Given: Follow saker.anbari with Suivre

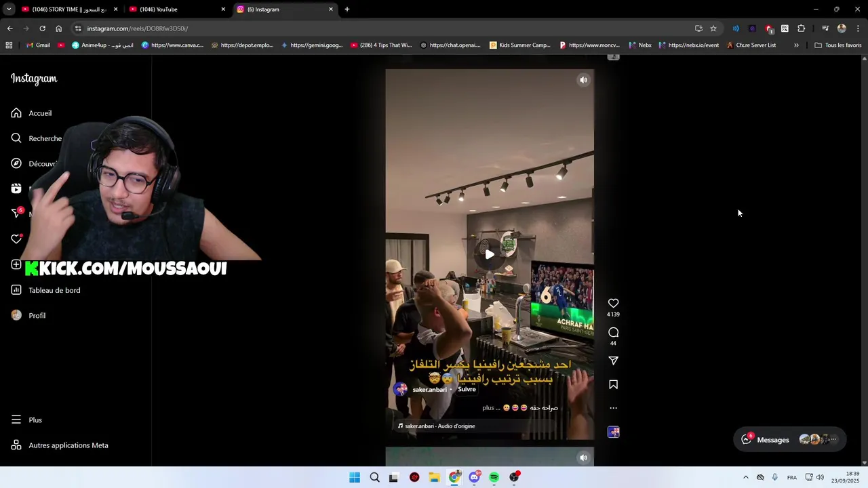Looking at the screenshot, I should click(467, 389).
